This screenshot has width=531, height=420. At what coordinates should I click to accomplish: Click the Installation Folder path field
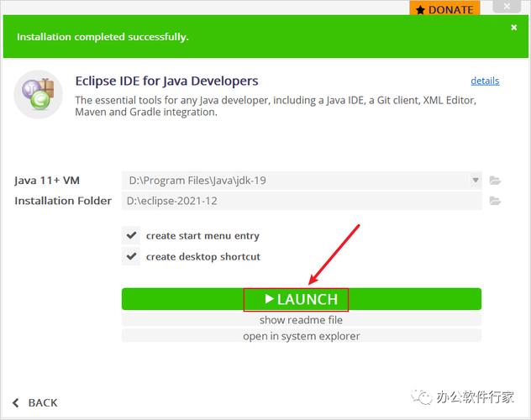tap(302, 201)
